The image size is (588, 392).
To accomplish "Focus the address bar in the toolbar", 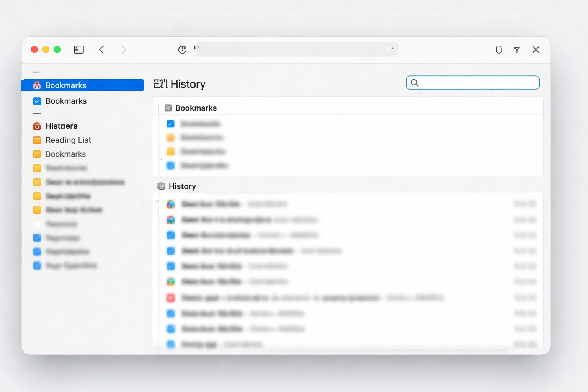I will point(297,49).
